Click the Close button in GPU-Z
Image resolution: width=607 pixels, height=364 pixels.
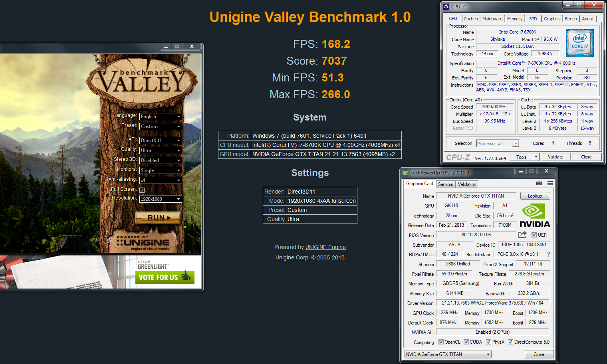pyautogui.click(x=539, y=354)
